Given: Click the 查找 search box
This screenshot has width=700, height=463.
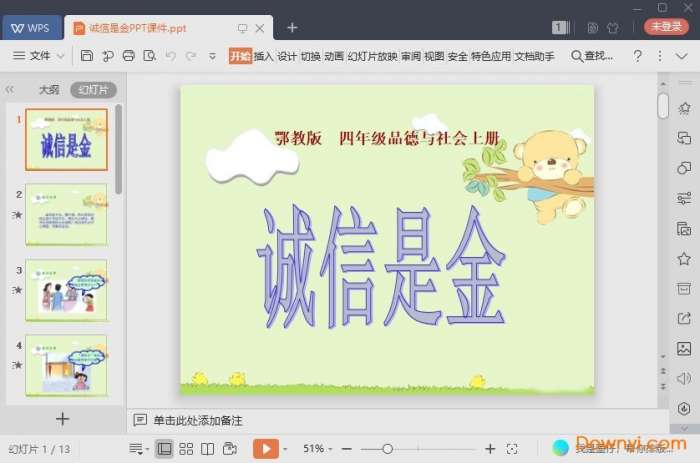Looking at the screenshot, I should pyautogui.click(x=592, y=56).
